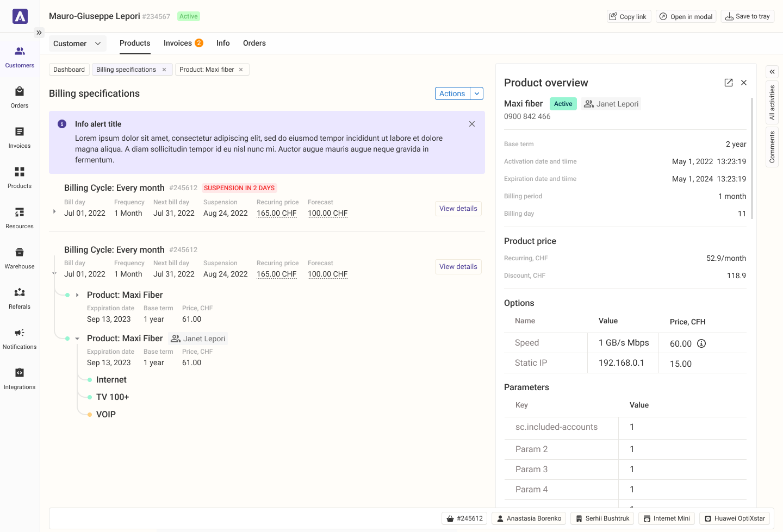This screenshot has width=783, height=532.
Task: View details of suspended billing cycle
Action: tap(458, 209)
